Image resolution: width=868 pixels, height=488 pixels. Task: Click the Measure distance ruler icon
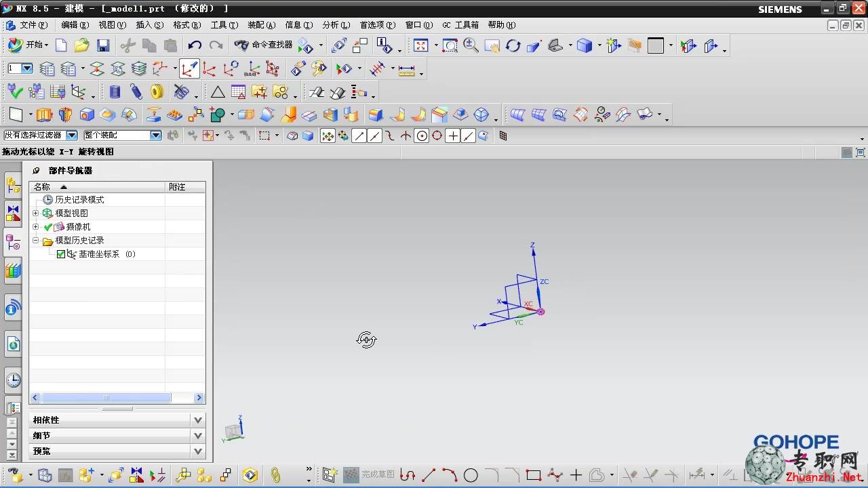(406, 69)
